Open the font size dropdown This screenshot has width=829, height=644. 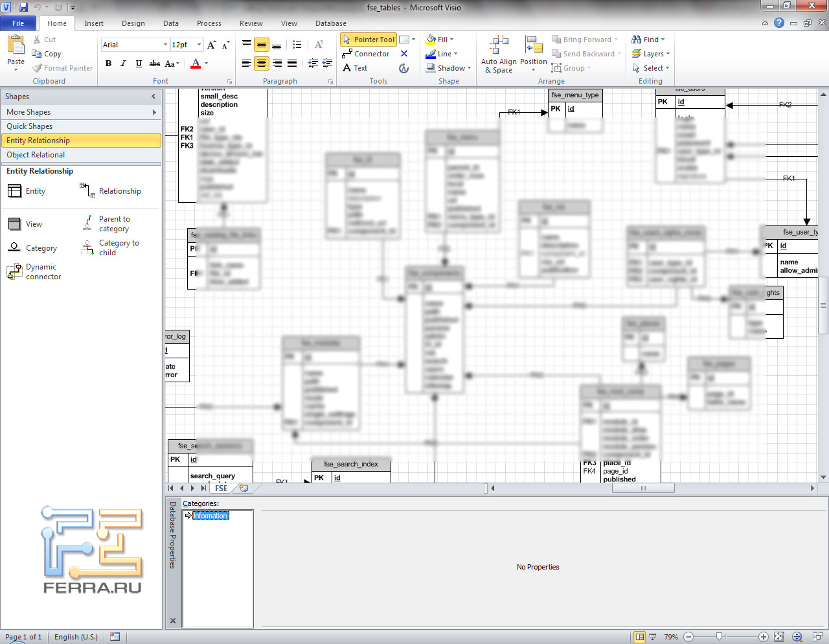coord(199,45)
